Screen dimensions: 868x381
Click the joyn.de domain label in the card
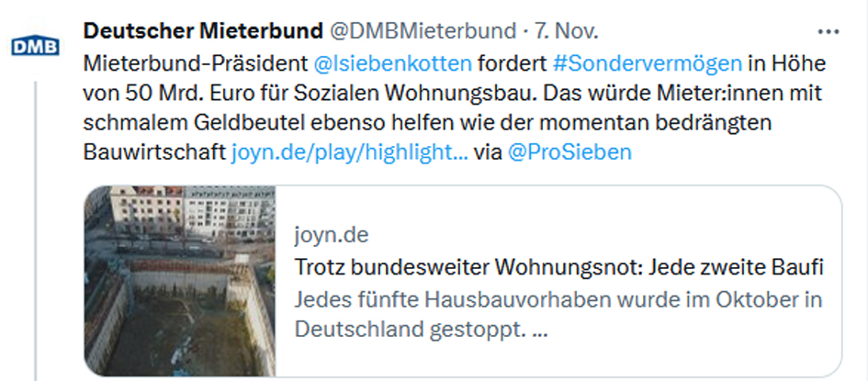332,236
